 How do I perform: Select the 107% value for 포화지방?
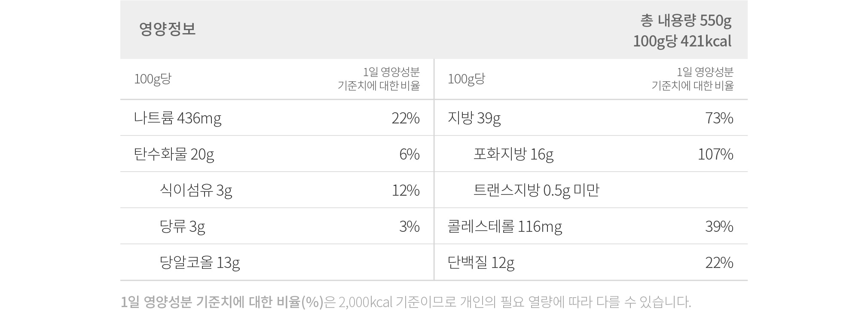715,154
